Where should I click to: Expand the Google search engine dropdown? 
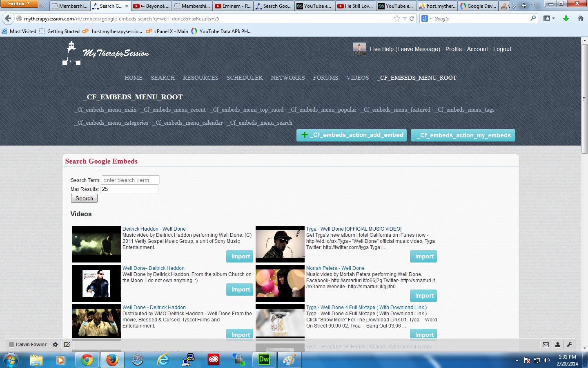click(x=427, y=18)
